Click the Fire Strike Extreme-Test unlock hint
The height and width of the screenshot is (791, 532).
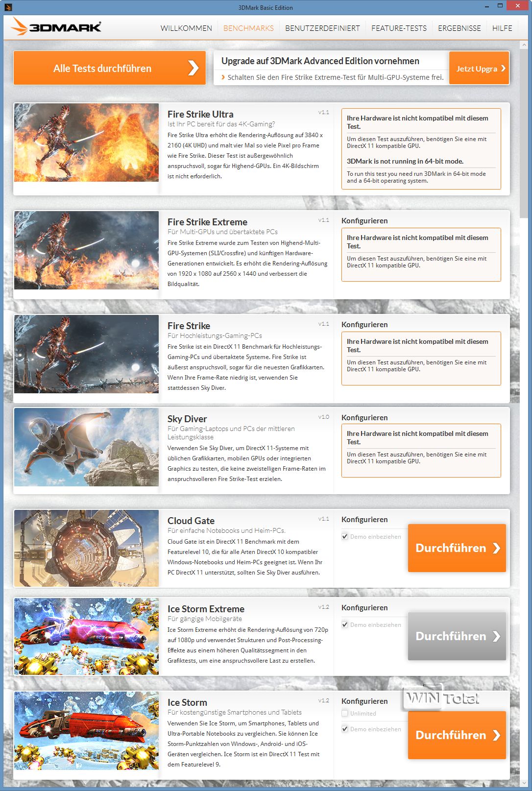click(x=333, y=77)
